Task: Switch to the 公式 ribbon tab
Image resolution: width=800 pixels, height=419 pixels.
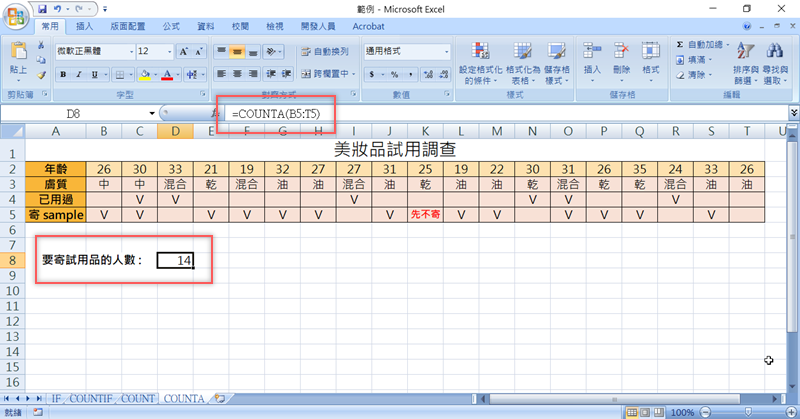Action: pyautogui.click(x=171, y=27)
